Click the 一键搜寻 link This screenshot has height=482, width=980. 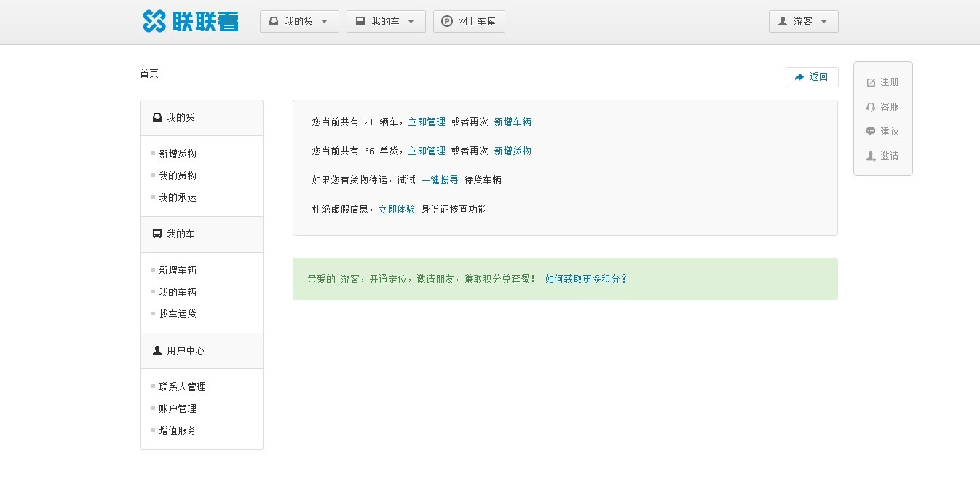440,180
